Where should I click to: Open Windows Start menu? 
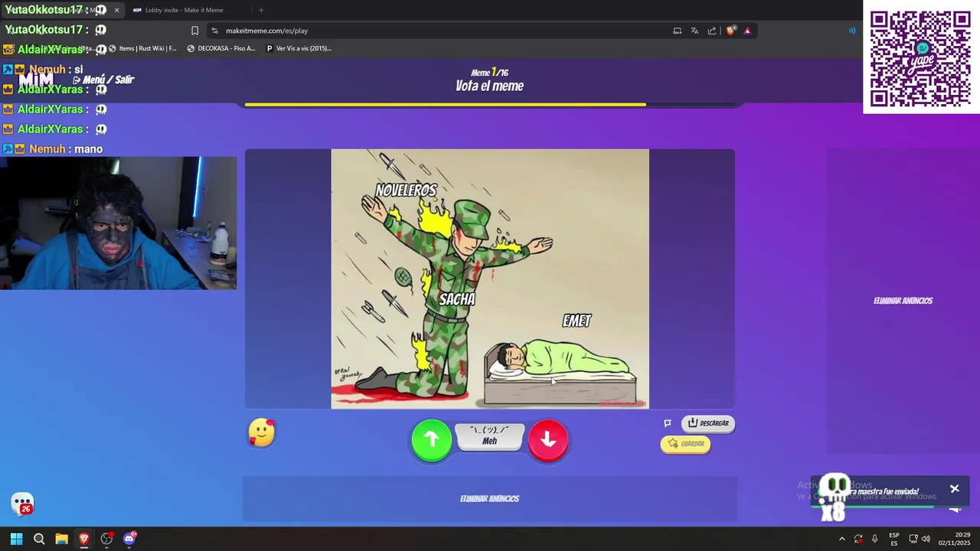click(x=16, y=539)
